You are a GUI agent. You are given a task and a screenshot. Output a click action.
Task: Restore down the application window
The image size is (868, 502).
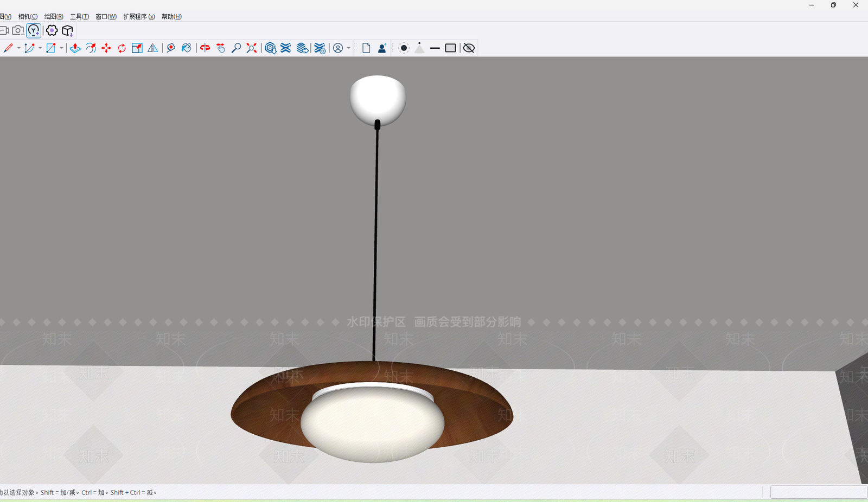click(833, 5)
